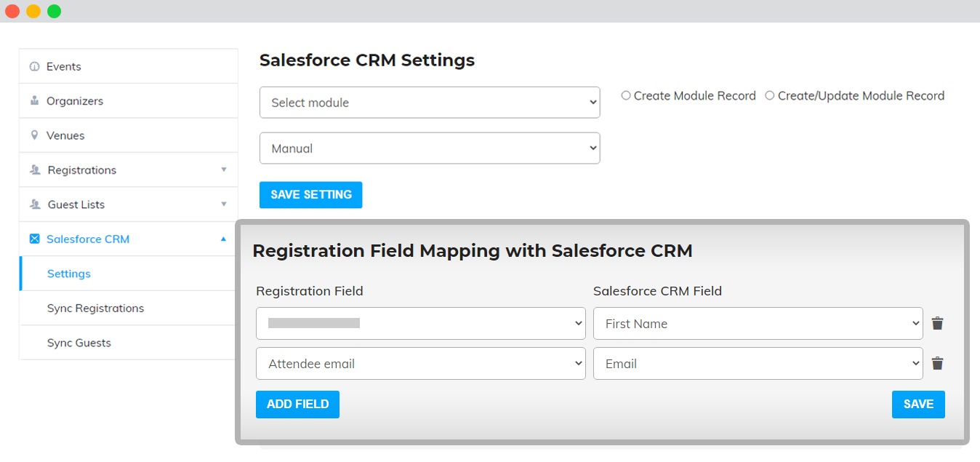This screenshot has width=980, height=462.
Task: Click the Registrations people icon
Action: (x=35, y=170)
